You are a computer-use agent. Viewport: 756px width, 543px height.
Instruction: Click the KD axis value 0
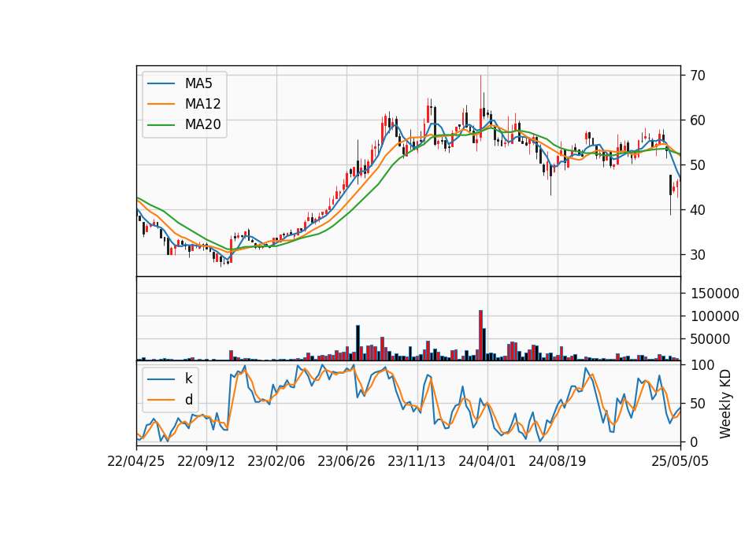coord(693,441)
